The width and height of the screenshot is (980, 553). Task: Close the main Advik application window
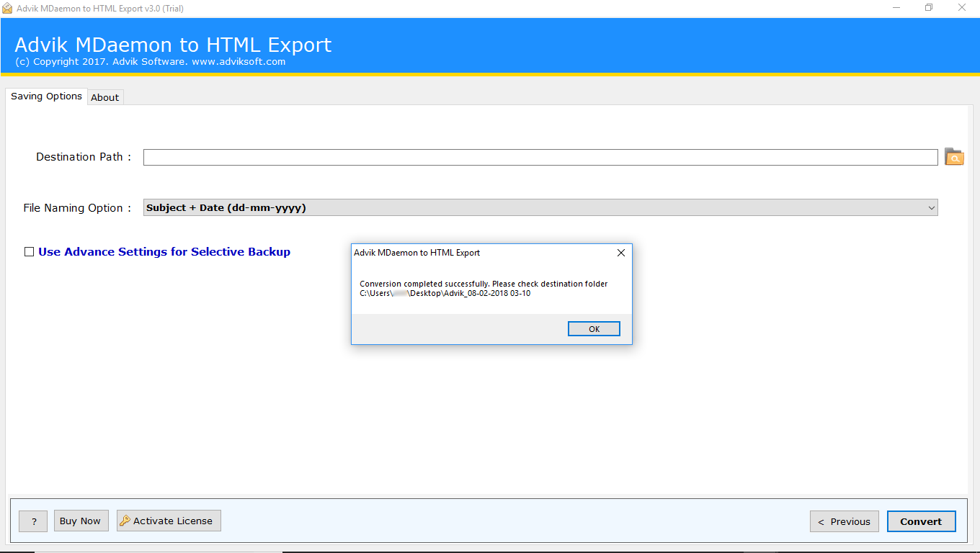[x=962, y=8]
